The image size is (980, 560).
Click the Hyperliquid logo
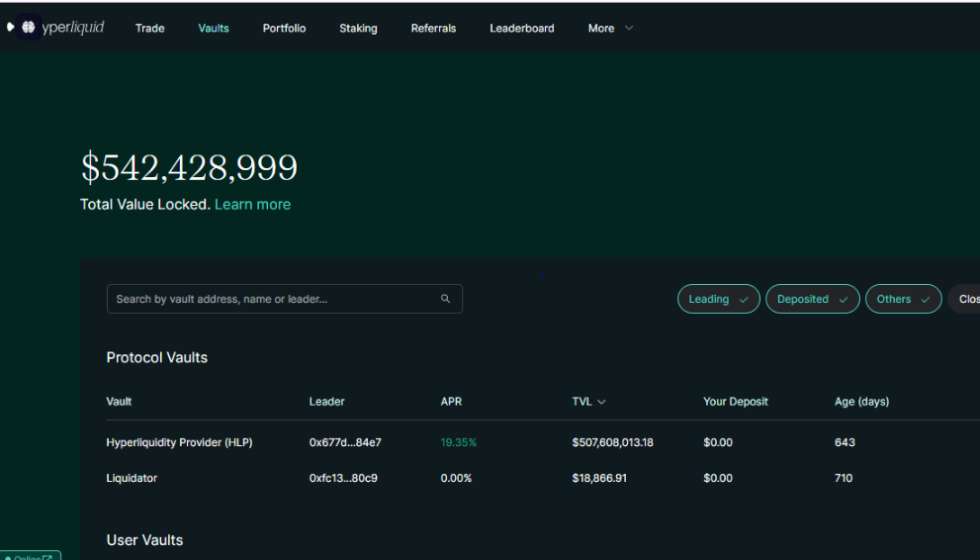(x=55, y=27)
